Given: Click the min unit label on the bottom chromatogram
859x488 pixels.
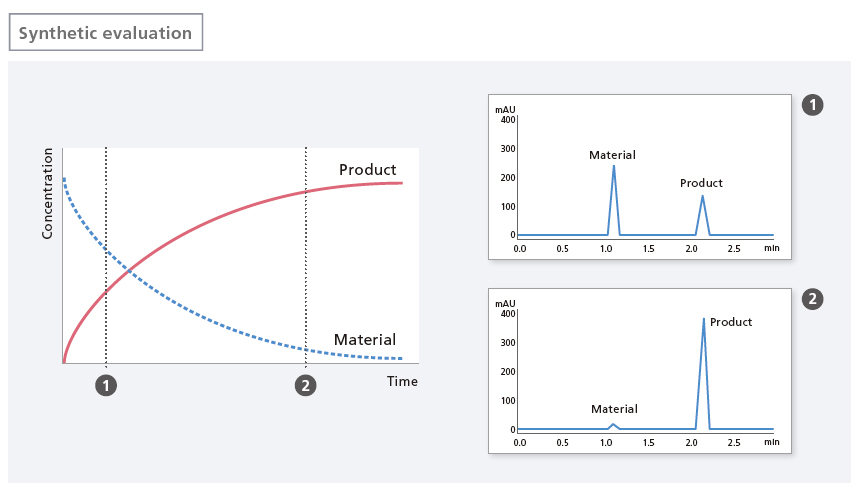Looking at the screenshot, I should point(771,441).
